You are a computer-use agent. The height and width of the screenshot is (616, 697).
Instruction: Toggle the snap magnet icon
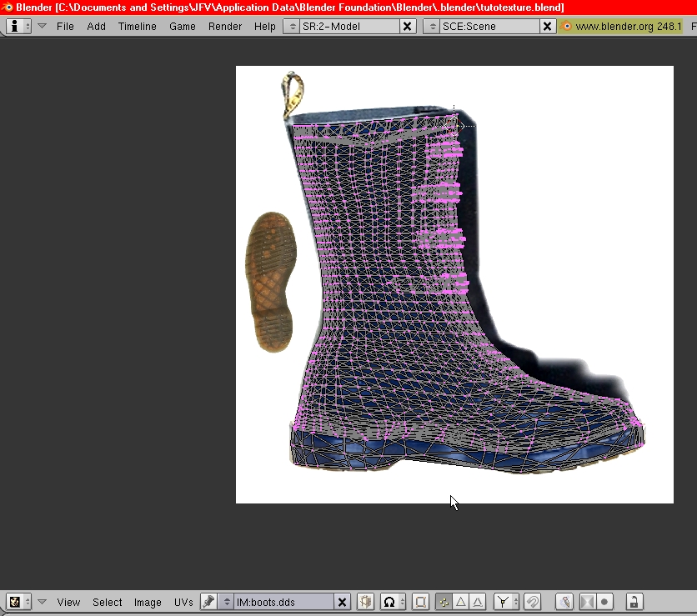click(x=533, y=602)
